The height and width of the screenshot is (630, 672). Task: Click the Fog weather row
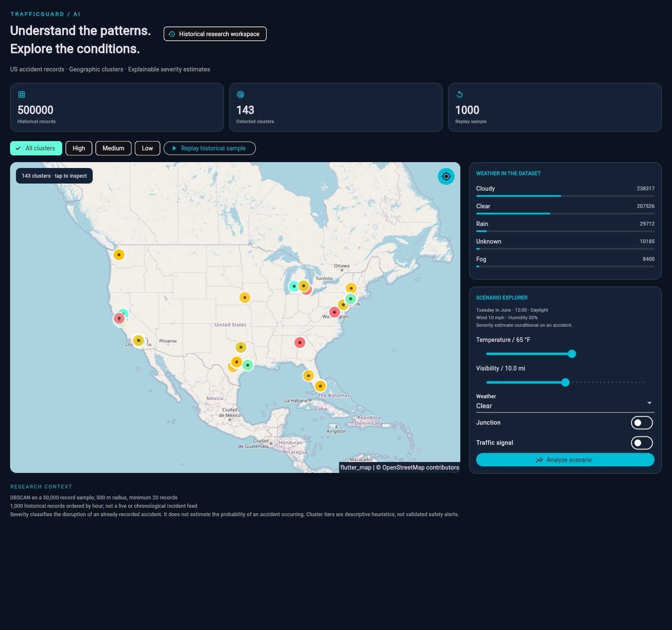click(565, 261)
